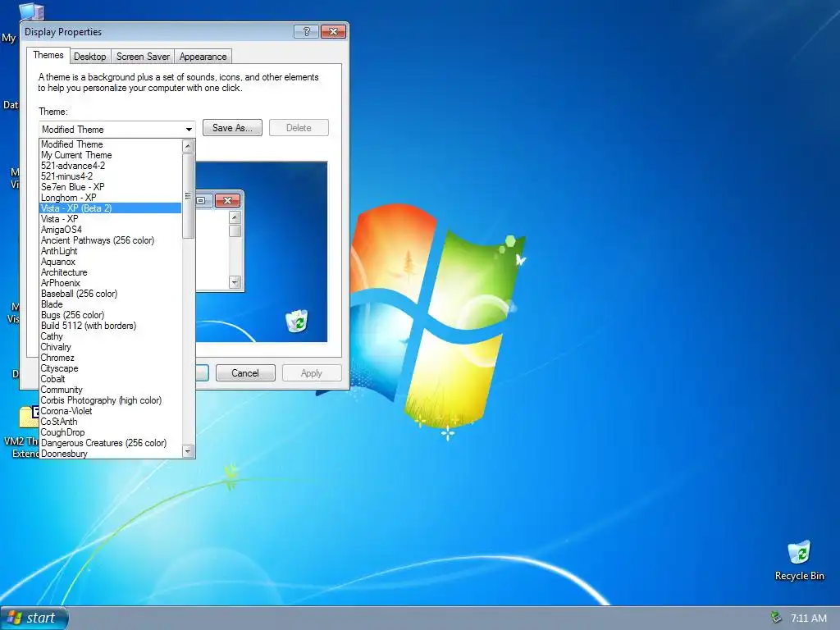Click the Display Properties help question-mark button
The width and height of the screenshot is (840, 630).
pos(307,32)
